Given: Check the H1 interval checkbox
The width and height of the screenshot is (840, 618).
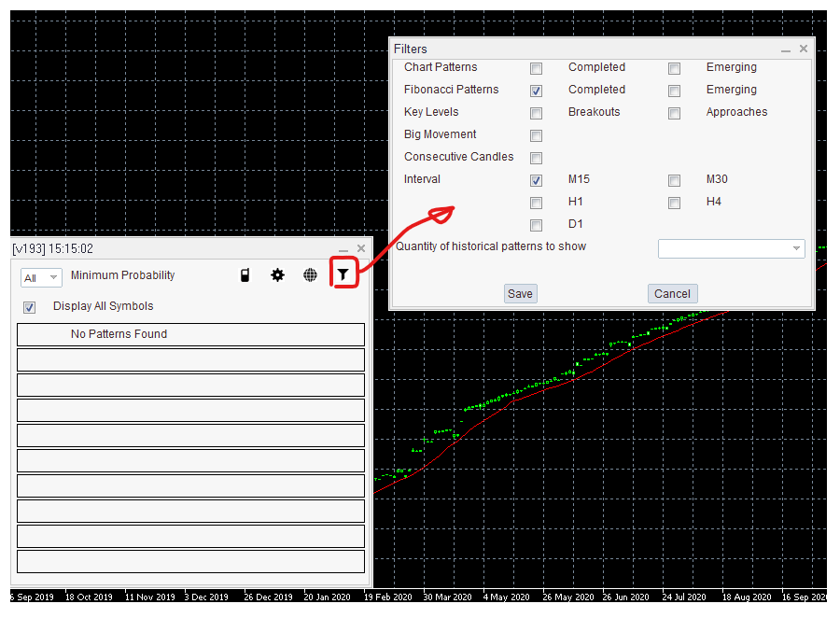Looking at the screenshot, I should pos(537,203).
